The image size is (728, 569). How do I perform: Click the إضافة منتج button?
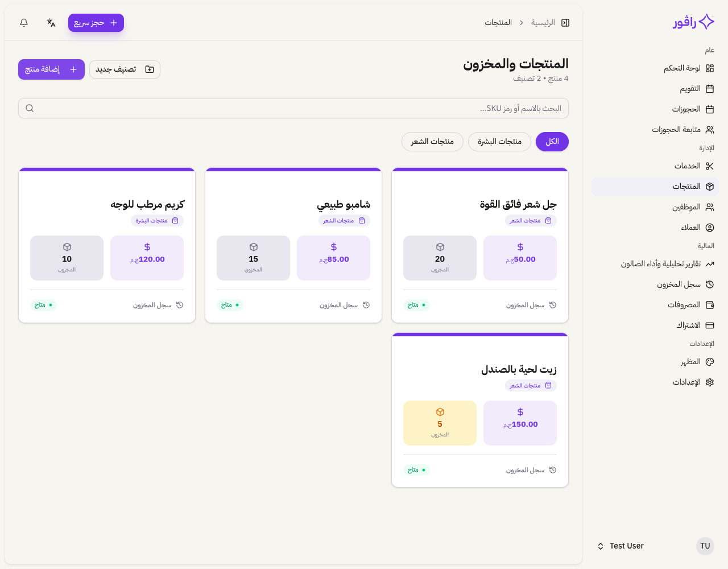[51, 69]
